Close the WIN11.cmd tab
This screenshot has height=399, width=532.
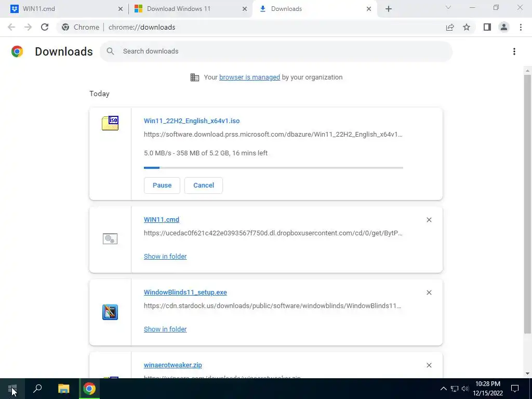[121, 9]
